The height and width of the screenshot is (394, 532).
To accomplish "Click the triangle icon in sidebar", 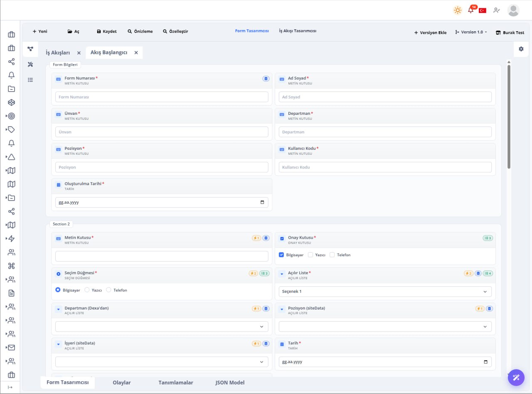I will (x=12, y=157).
